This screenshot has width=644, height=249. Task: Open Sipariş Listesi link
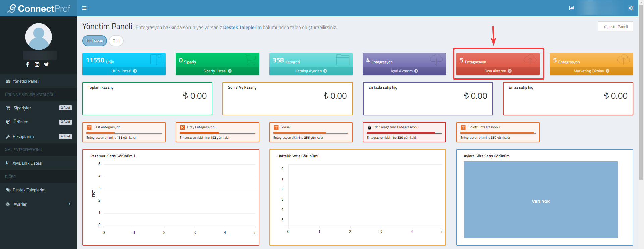[217, 71]
